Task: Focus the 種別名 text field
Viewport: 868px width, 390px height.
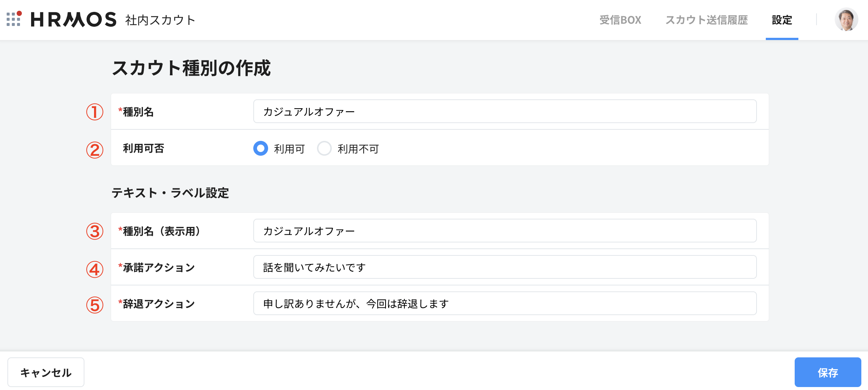Action: coord(505,111)
